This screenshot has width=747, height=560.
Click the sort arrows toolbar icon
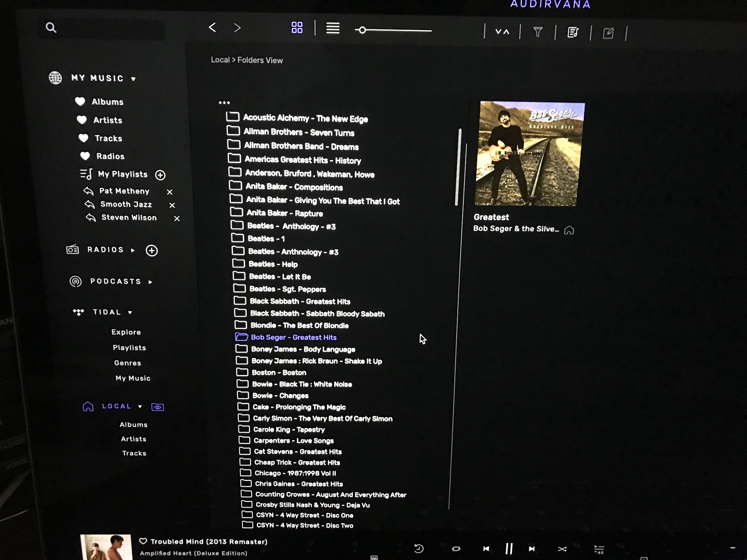pyautogui.click(x=502, y=32)
